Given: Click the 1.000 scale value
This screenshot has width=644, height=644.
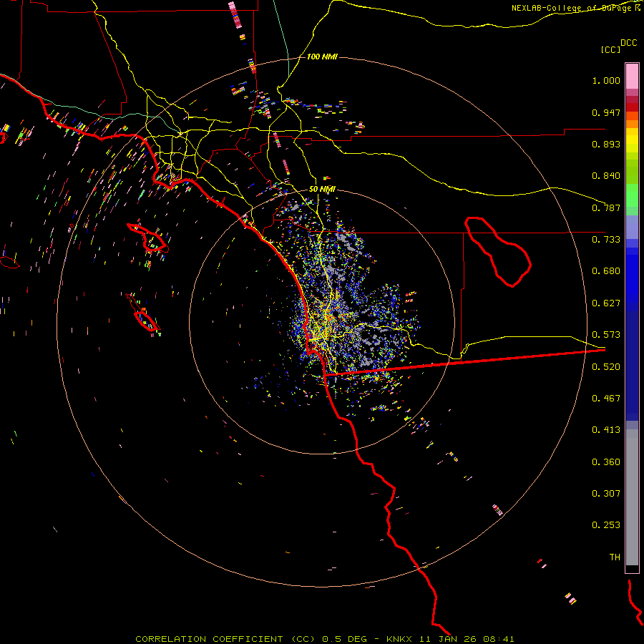Looking at the screenshot, I should [x=606, y=80].
